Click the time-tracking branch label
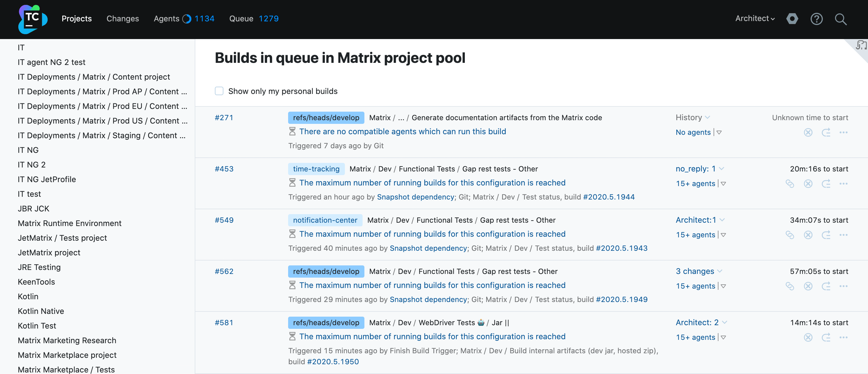This screenshot has height=374, width=868. 316,169
